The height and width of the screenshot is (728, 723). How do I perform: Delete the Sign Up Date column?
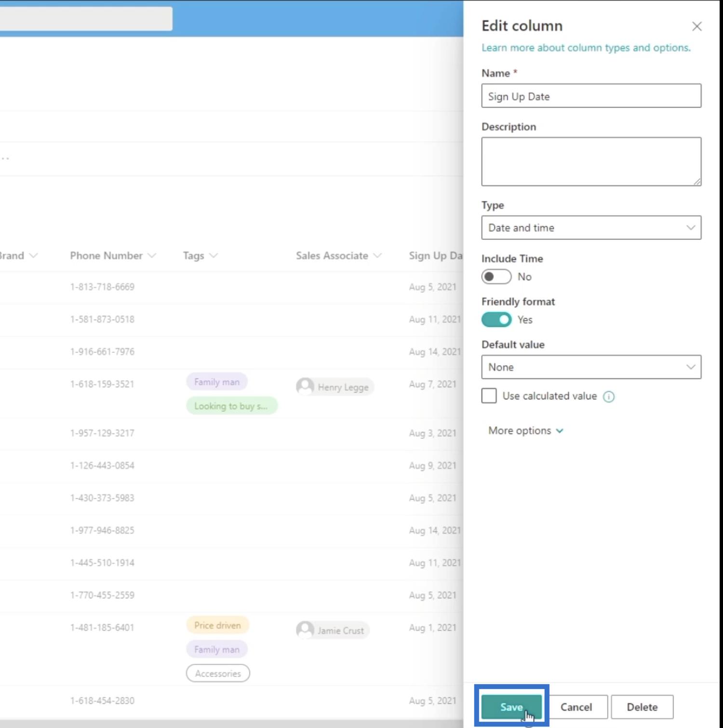click(642, 707)
